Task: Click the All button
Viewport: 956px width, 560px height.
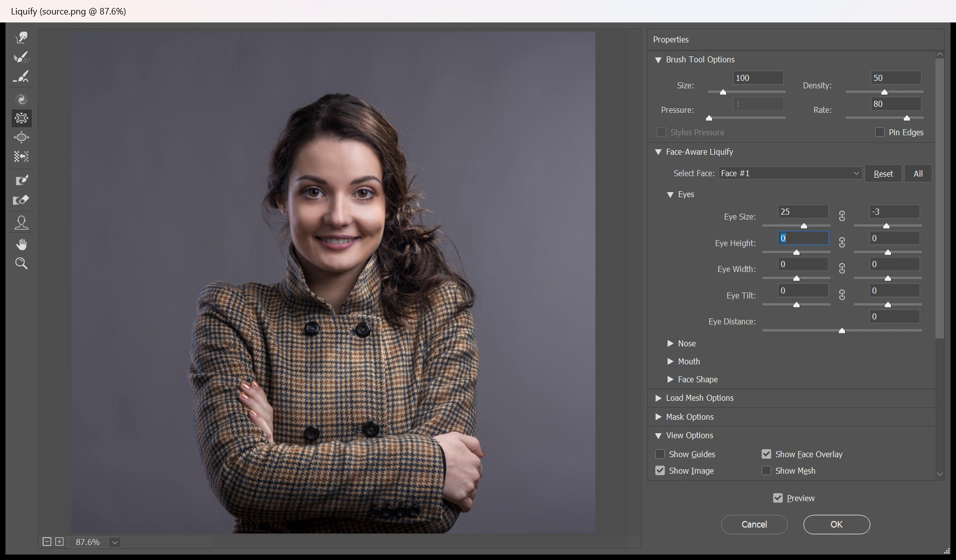Action: tap(918, 174)
